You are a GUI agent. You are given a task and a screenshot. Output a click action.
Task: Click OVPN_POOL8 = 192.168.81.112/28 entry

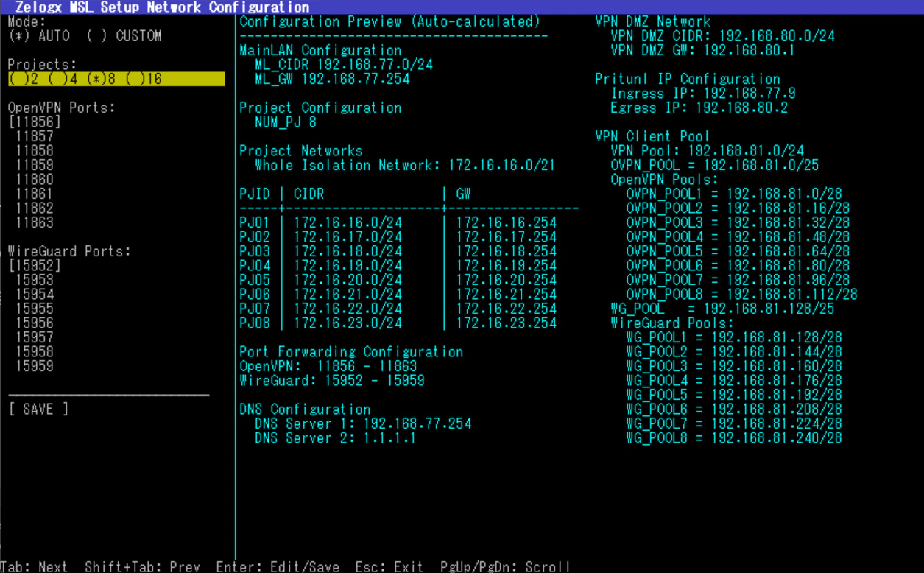coord(742,294)
